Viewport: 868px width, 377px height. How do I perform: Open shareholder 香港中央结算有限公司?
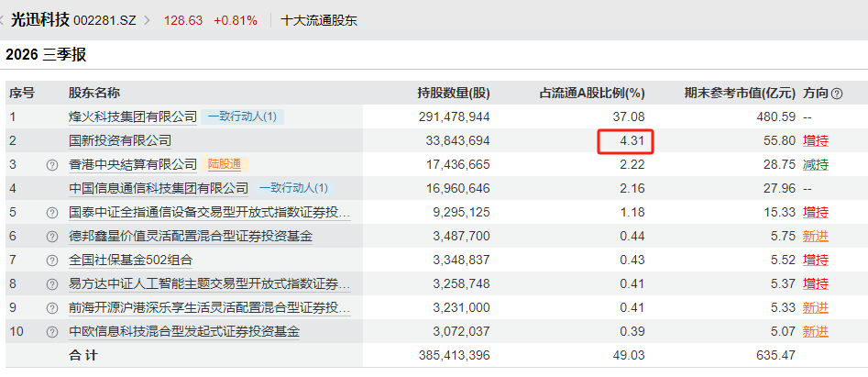click(133, 164)
